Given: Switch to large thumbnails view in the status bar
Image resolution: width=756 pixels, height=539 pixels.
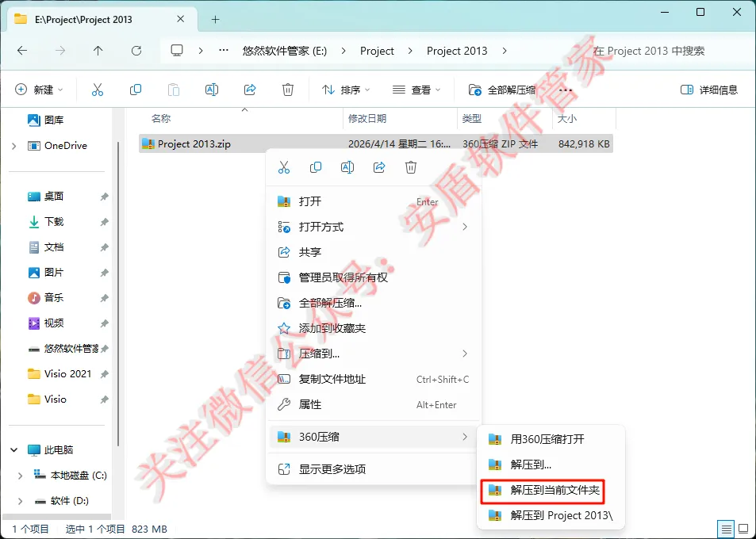Looking at the screenshot, I should (744, 529).
